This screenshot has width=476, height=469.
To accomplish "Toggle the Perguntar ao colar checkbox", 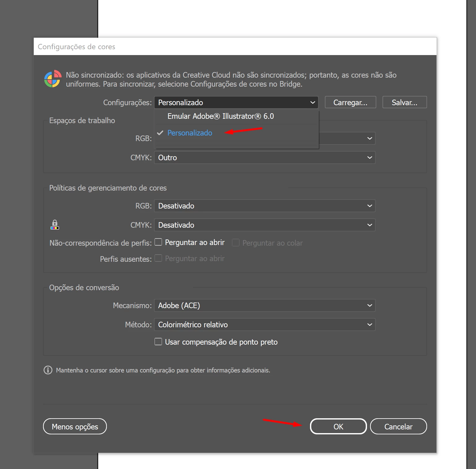I will (x=236, y=243).
